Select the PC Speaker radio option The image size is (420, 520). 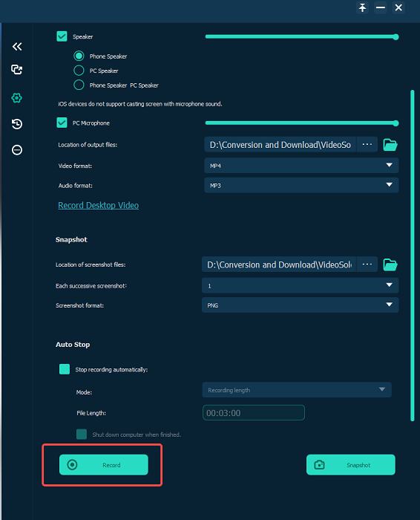79,71
